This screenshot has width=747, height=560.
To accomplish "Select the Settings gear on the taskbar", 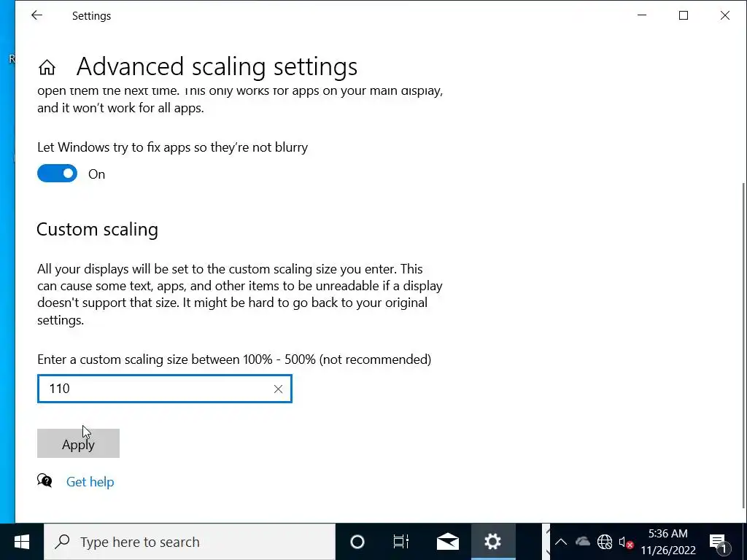I will (492, 542).
